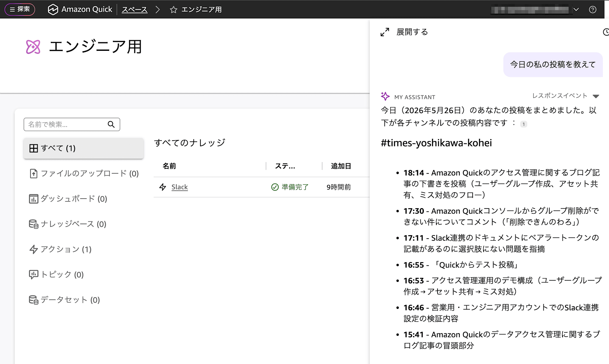Open the account dropdown arrow in header
The image size is (609, 364).
coord(576,9)
